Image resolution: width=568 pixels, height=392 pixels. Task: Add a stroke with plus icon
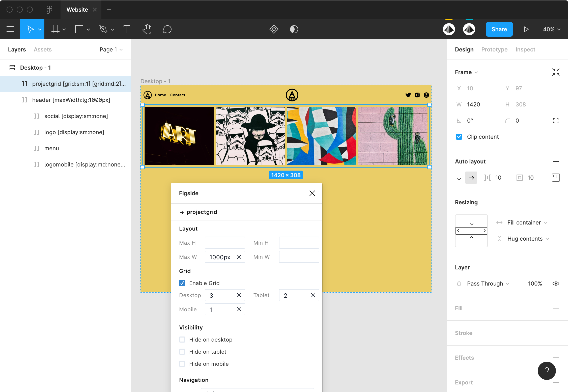click(556, 333)
